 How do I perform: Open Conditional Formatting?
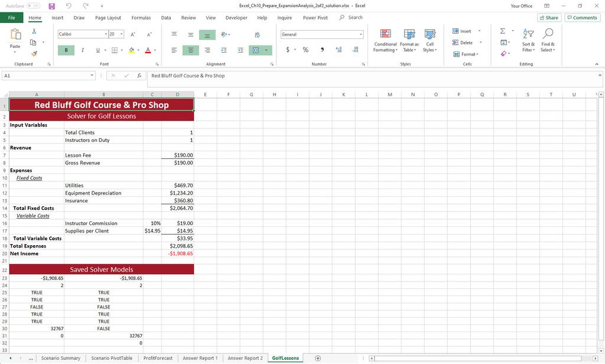point(385,41)
